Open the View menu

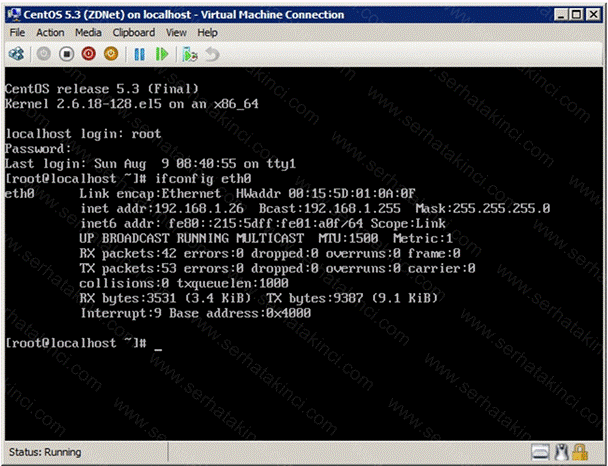point(177,32)
